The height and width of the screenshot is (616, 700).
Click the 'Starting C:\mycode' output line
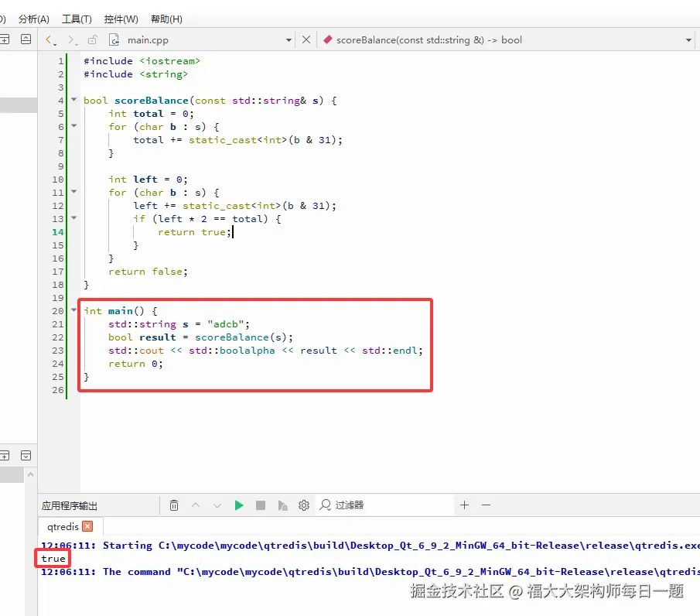click(370, 546)
